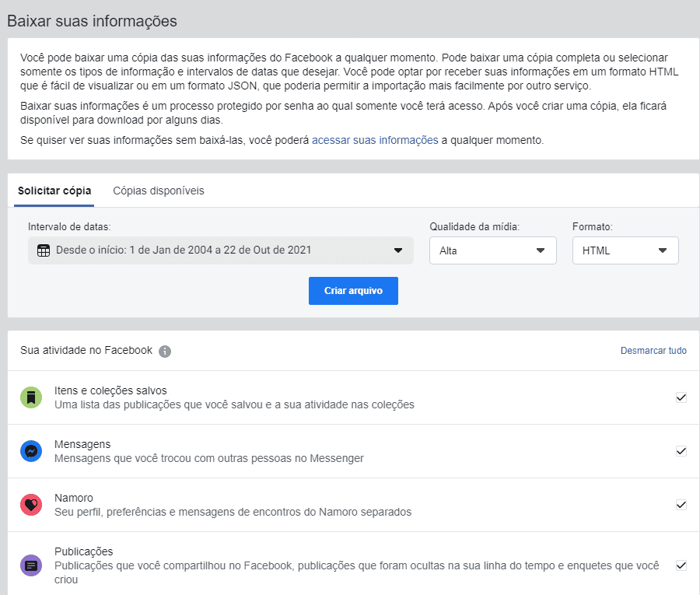Click the Desmarcar tudo link
Screen dimensions: 700x595
point(653,351)
